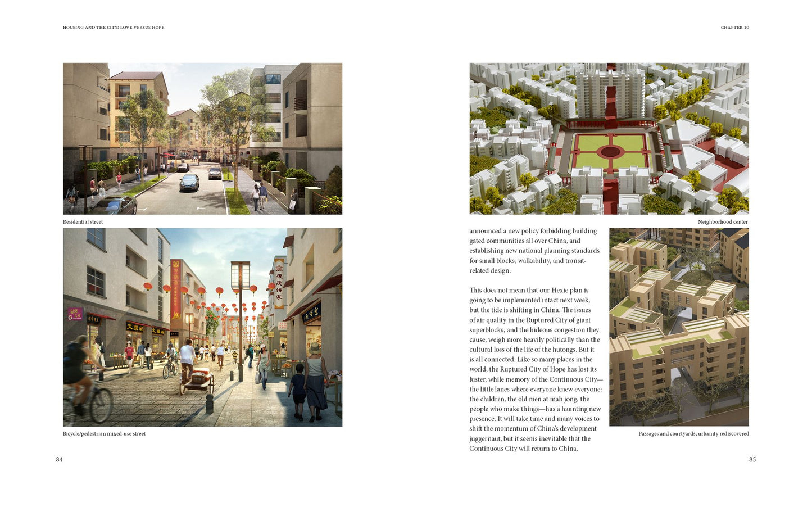Click the 'CHAPTER 10' header
Viewport: 812px width, 507px height.
pyautogui.click(x=735, y=27)
